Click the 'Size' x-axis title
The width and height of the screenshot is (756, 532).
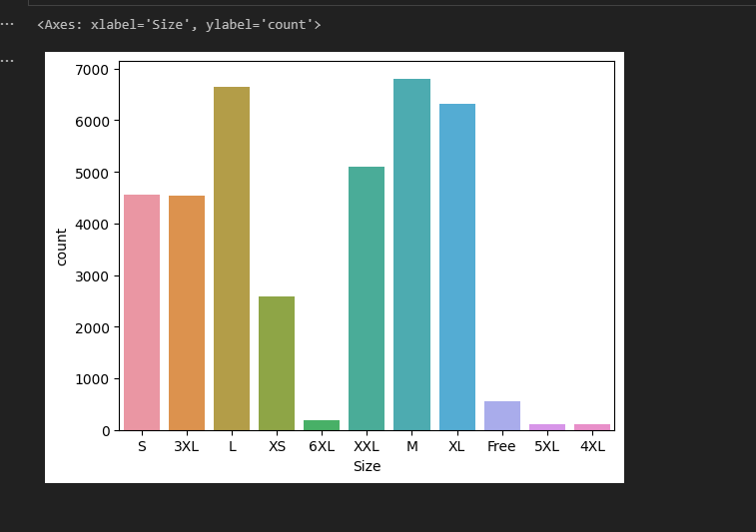(x=367, y=466)
